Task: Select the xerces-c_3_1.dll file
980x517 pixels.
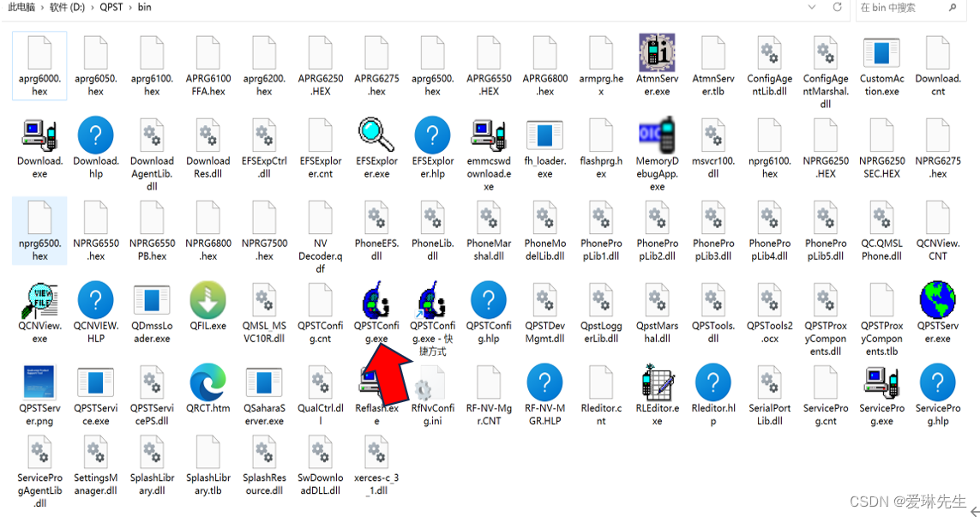Action: coord(376,453)
